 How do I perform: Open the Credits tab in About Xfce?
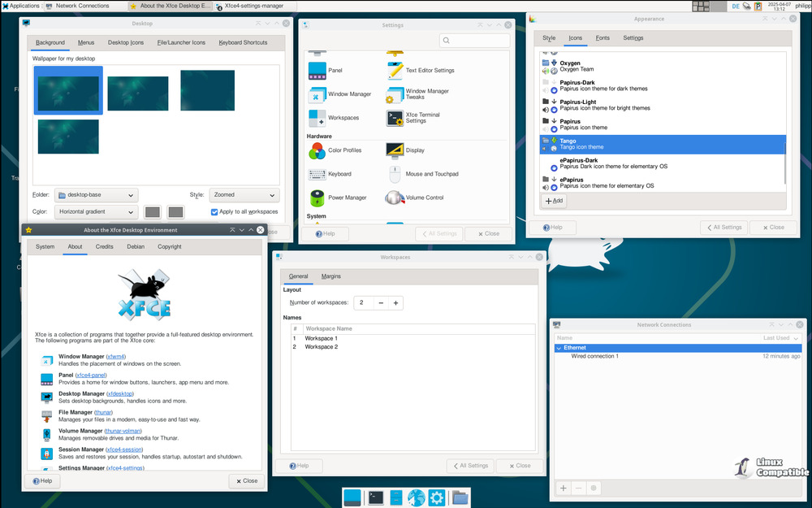105,246
